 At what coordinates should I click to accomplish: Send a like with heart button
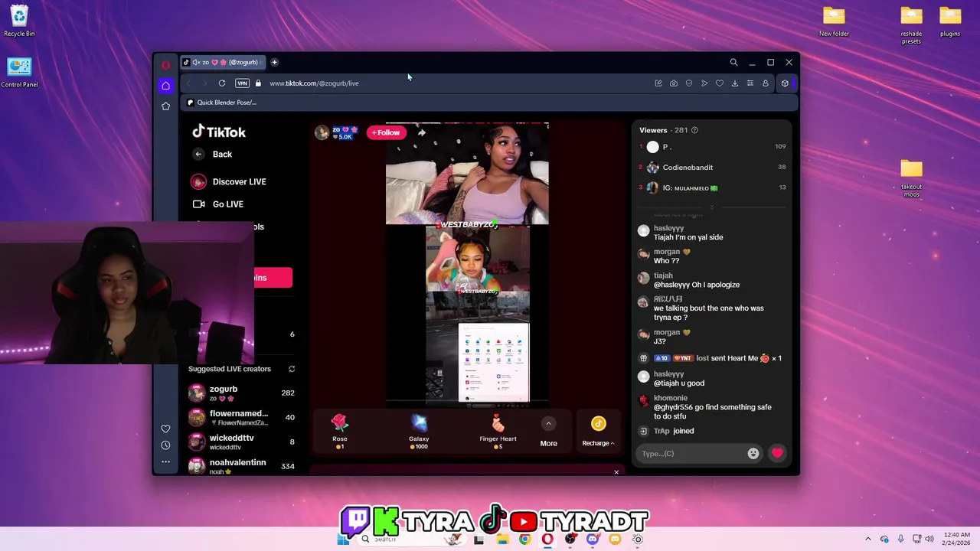pyautogui.click(x=777, y=454)
